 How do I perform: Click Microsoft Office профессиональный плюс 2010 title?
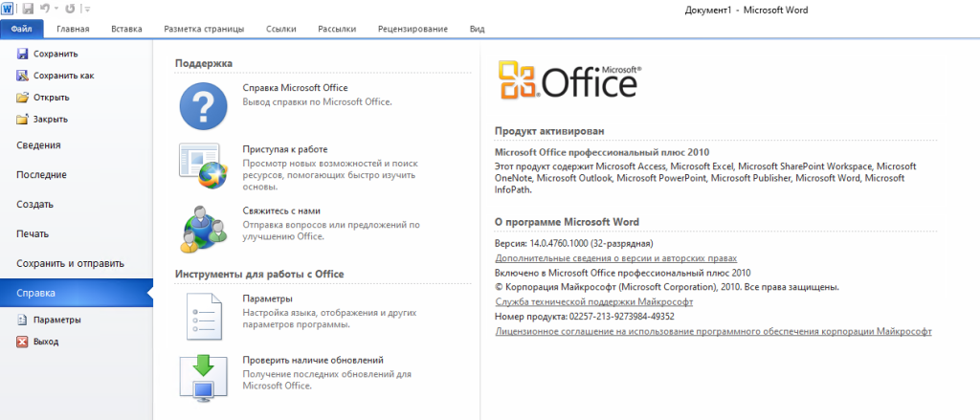tap(603, 152)
